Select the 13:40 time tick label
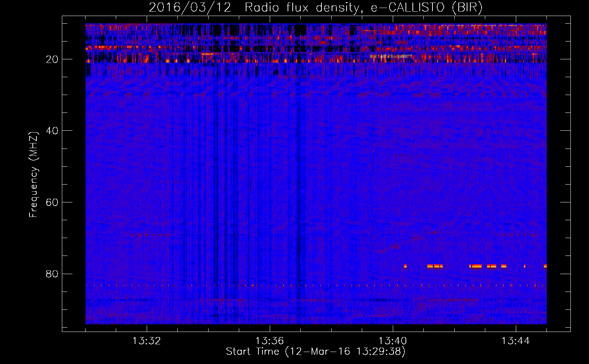Screen dimensions: 589x364 tap(393, 341)
